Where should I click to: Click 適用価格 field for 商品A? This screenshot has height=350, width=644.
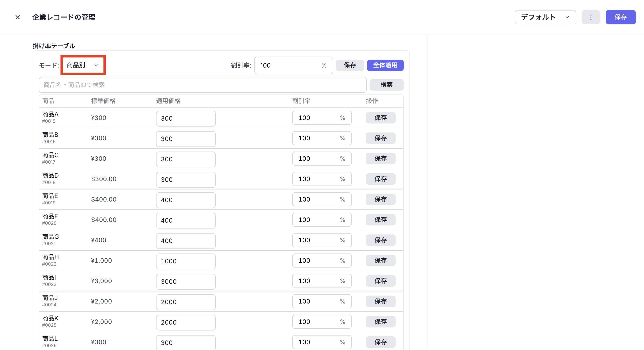(x=185, y=119)
